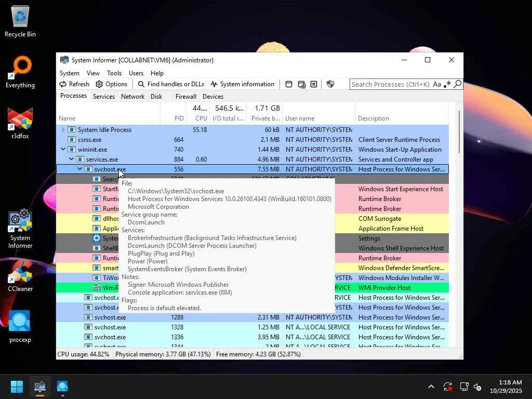Open the View menu
The image size is (532, 399).
pyautogui.click(x=93, y=73)
